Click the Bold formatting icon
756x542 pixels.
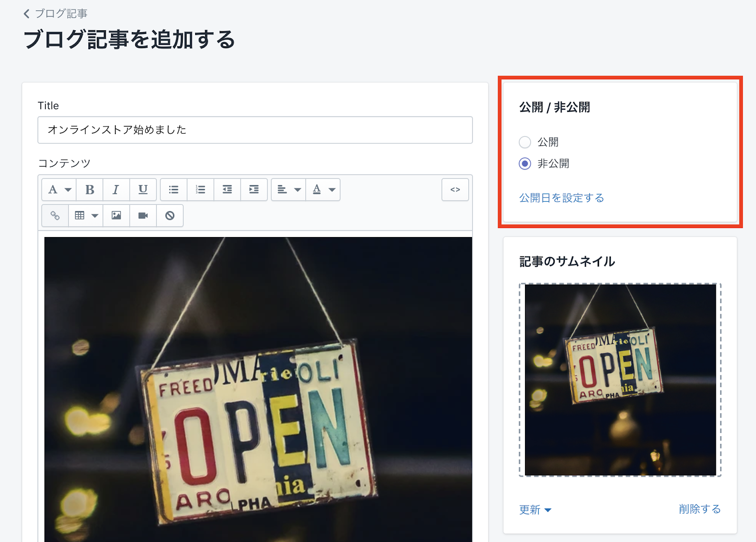pos(89,190)
